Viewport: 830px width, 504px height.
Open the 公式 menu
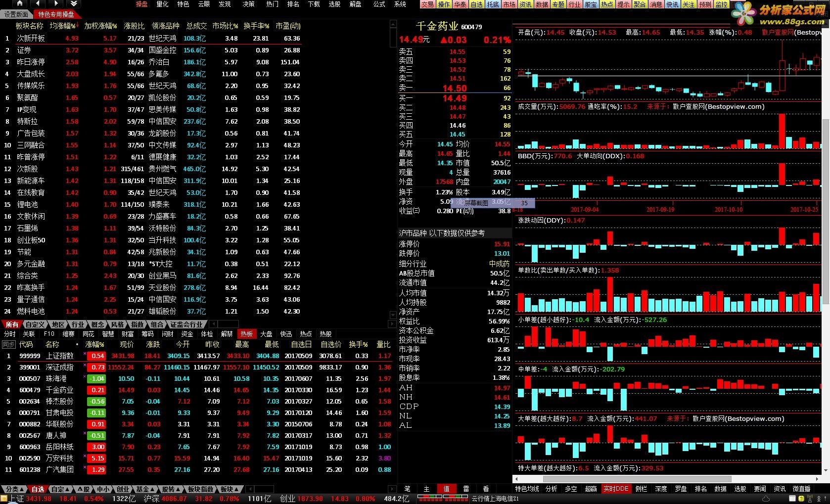click(379, 4)
